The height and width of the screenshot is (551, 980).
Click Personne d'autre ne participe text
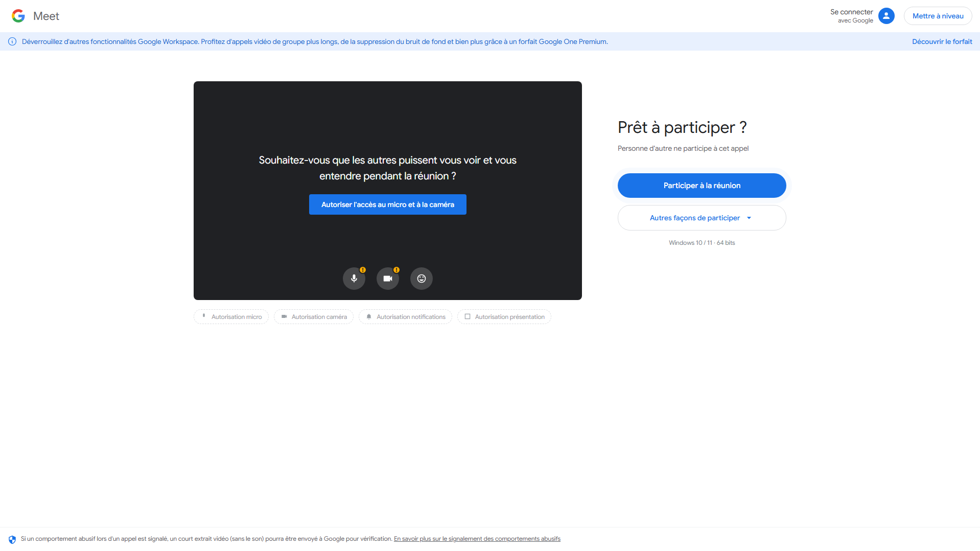(x=683, y=148)
